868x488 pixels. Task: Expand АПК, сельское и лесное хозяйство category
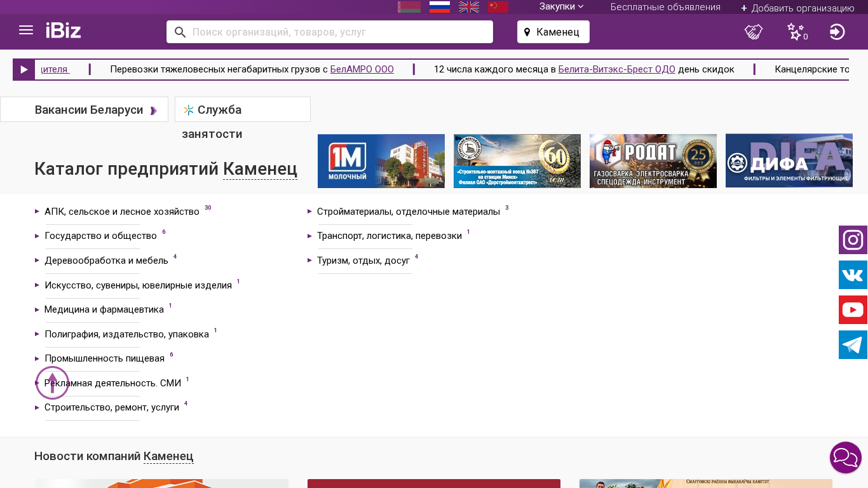point(122,212)
